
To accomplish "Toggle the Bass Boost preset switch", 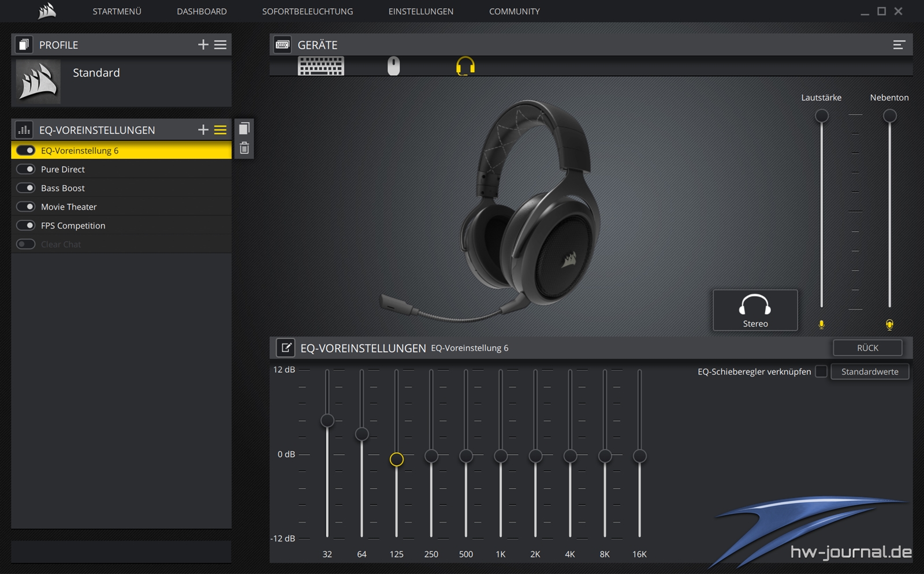I will [26, 188].
